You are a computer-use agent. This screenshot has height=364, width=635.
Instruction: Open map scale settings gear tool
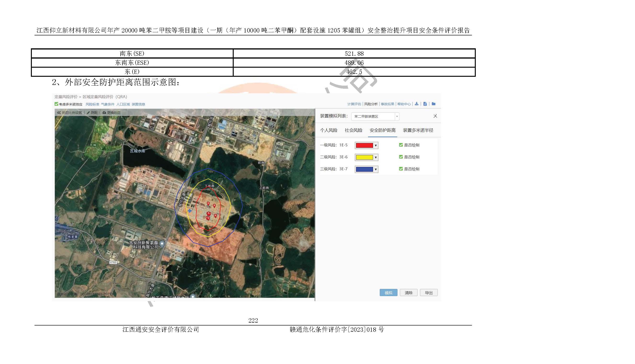coord(59,113)
